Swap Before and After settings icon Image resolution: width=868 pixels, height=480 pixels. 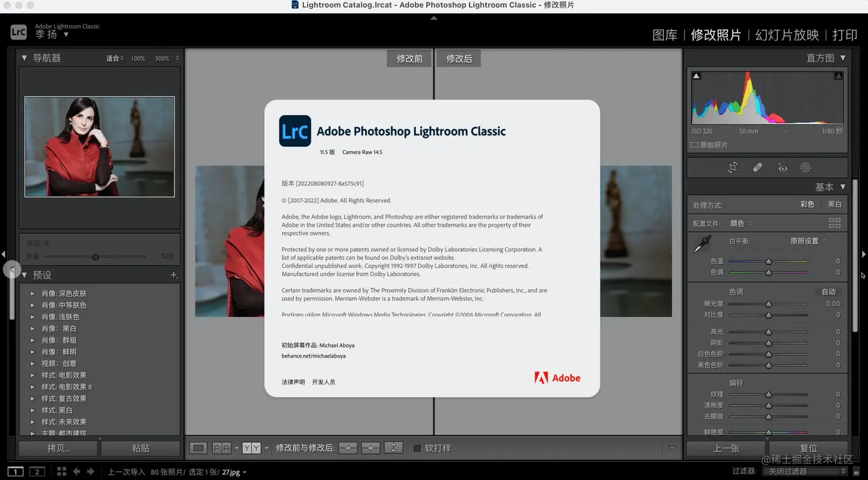(393, 448)
